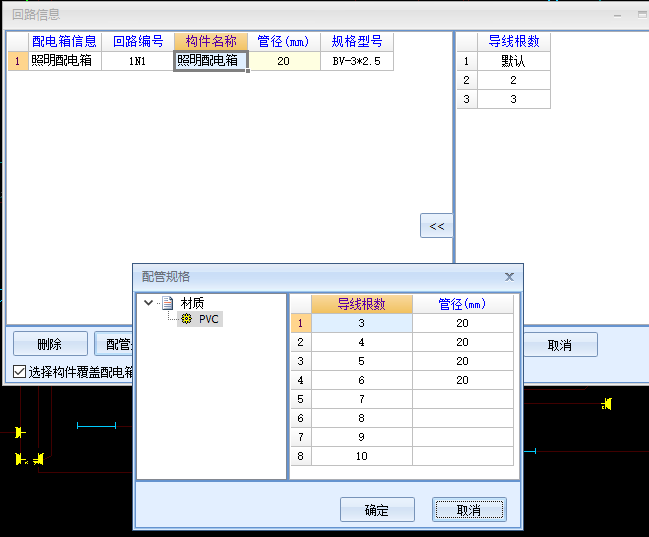Screen dimensions: 649x537
Task: Click the 删除 button
Action: coord(50,344)
